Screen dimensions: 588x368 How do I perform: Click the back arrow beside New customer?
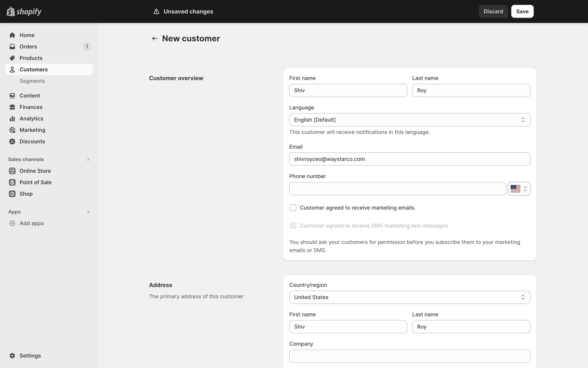[155, 38]
